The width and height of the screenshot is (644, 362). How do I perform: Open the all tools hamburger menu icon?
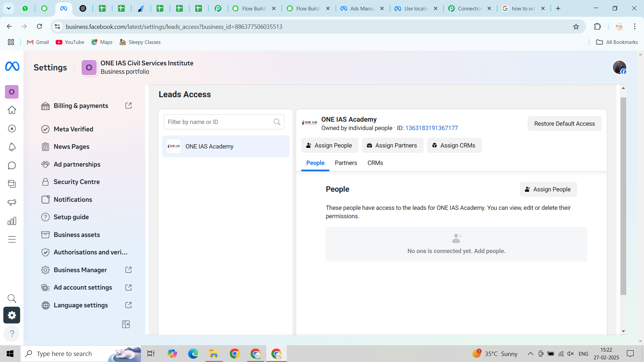pyautogui.click(x=12, y=239)
